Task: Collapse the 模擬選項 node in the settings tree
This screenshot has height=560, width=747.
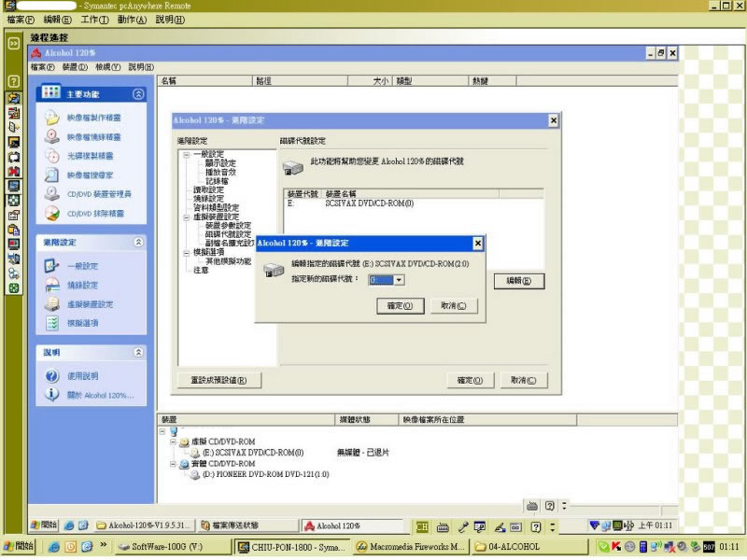Action: (x=187, y=253)
